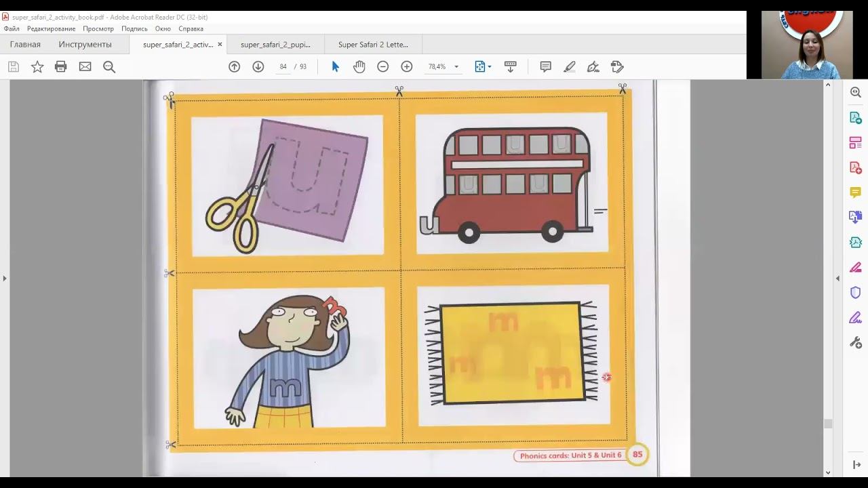Activate the arrow selection tool
The height and width of the screenshot is (488, 868).
point(335,66)
